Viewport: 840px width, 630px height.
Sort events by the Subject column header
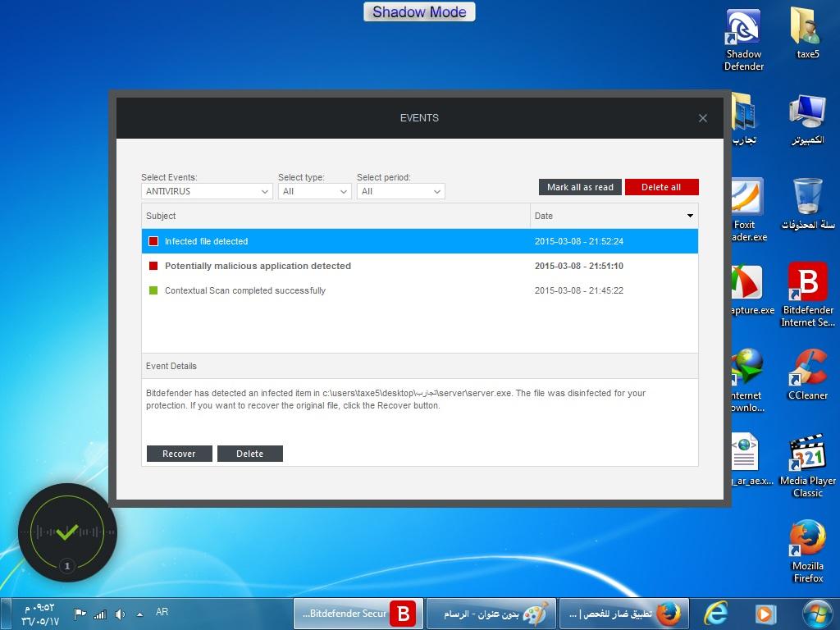[336, 216]
